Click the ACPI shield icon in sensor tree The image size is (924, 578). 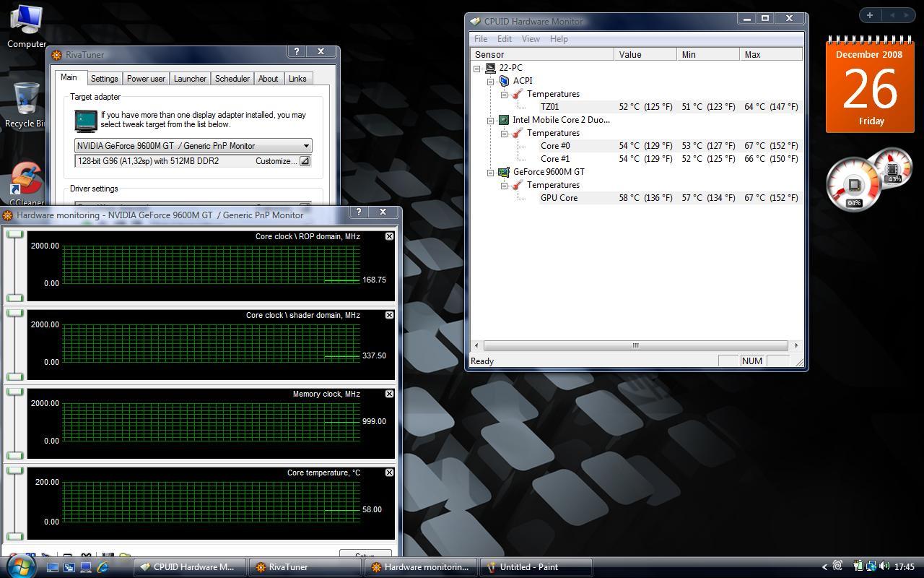[504, 81]
